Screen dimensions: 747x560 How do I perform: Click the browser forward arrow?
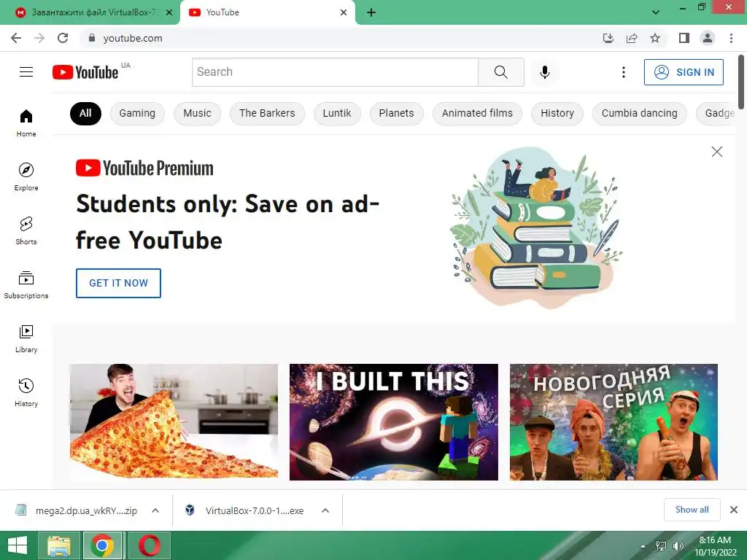[39, 38]
